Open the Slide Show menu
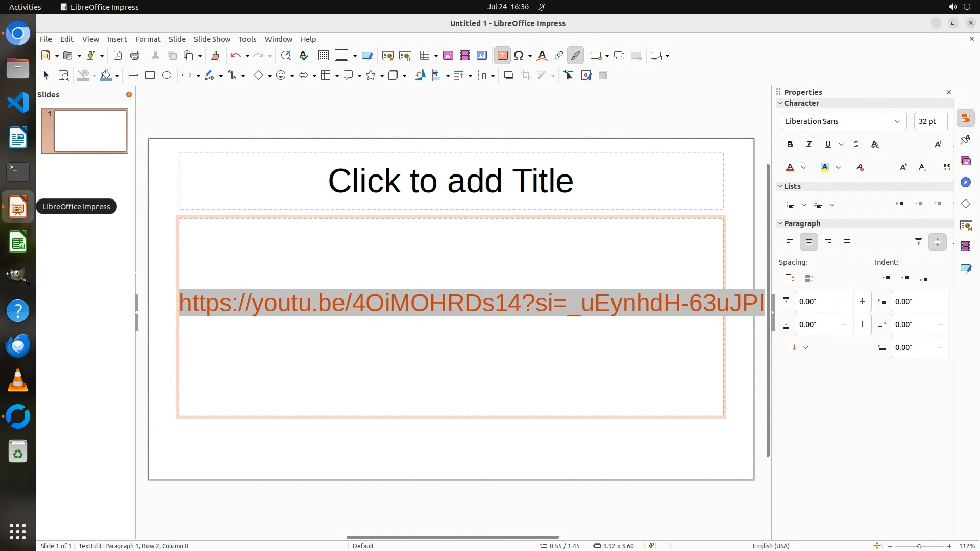The image size is (980, 551). point(212,39)
